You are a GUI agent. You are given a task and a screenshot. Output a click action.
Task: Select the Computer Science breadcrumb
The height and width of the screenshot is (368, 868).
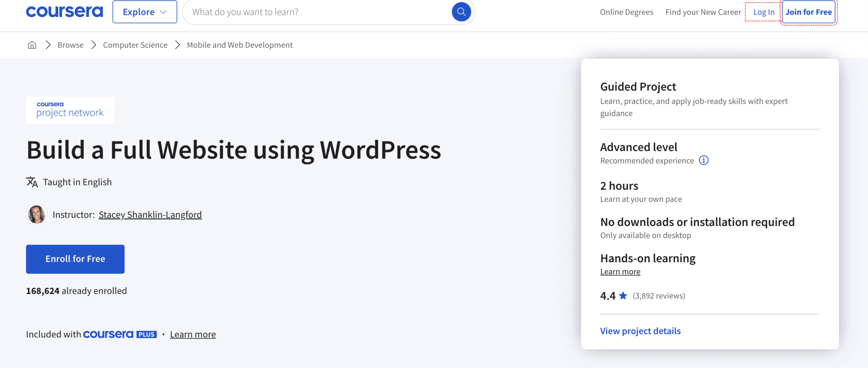pos(135,44)
